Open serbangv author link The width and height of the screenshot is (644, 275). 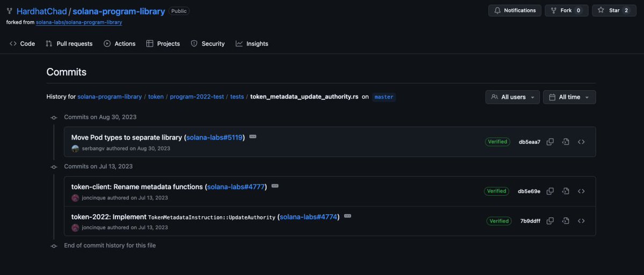click(x=93, y=148)
